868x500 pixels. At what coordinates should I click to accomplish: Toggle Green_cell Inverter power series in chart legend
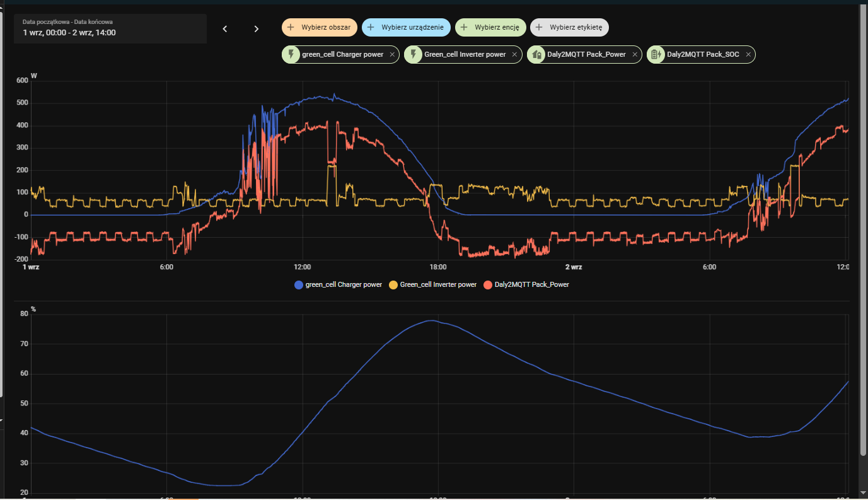tap(433, 285)
